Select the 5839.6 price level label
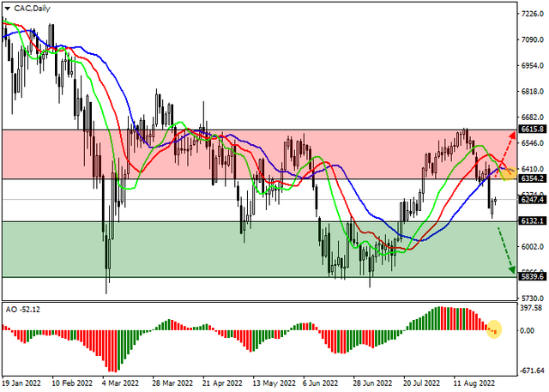The width and height of the screenshot is (549, 392). click(532, 276)
